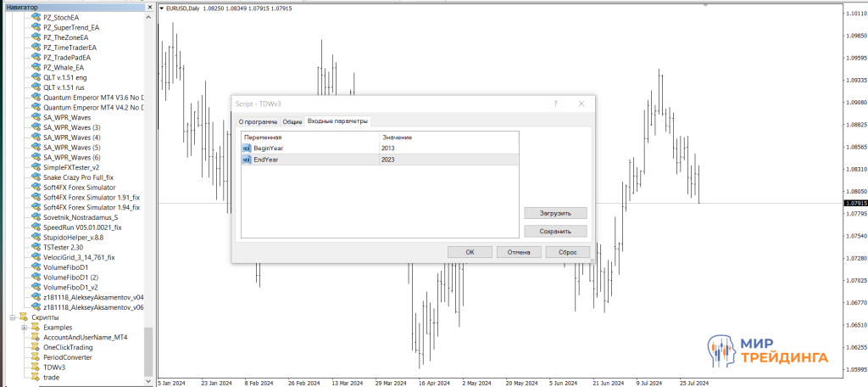Image resolution: width=868 pixels, height=387 pixels.
Task: Click the PZ_StochEA expert advisor icon
Action: coord(36,17)
